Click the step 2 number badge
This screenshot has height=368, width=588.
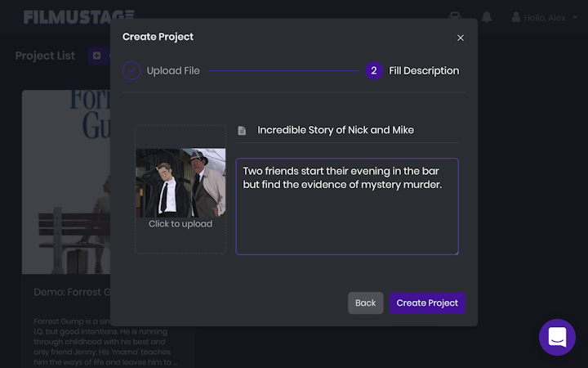point(374,71)
